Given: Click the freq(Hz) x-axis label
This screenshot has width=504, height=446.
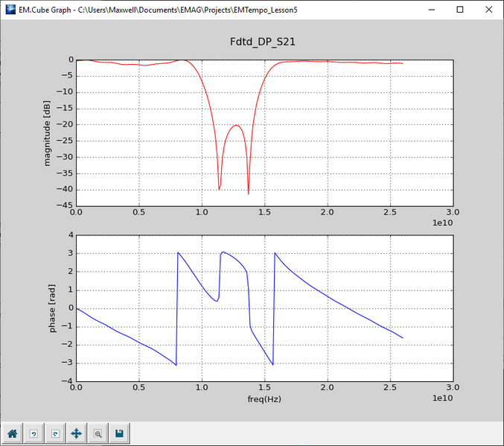Looking at the screenshot, I should 264,398.
